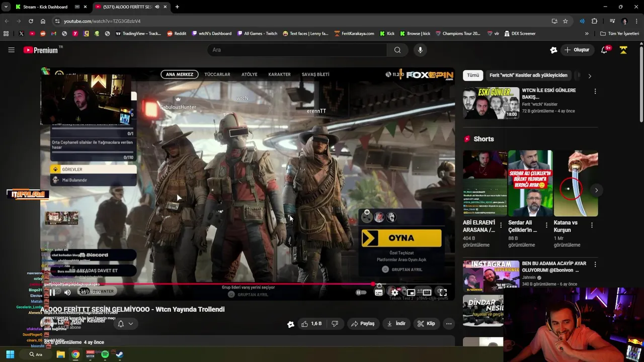Open DEX Screener bookmark
The height and width of the screenshot is (362, 644).
pos(520,34)
